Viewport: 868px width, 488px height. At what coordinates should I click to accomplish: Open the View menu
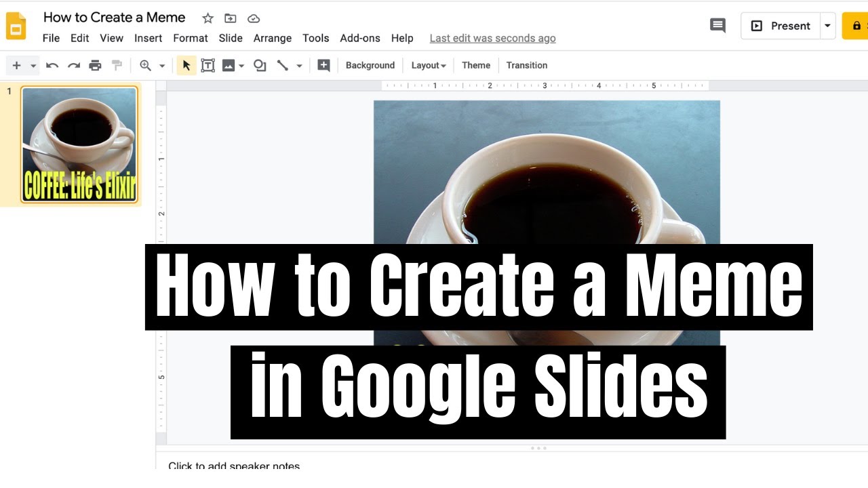tap(112, 38)
